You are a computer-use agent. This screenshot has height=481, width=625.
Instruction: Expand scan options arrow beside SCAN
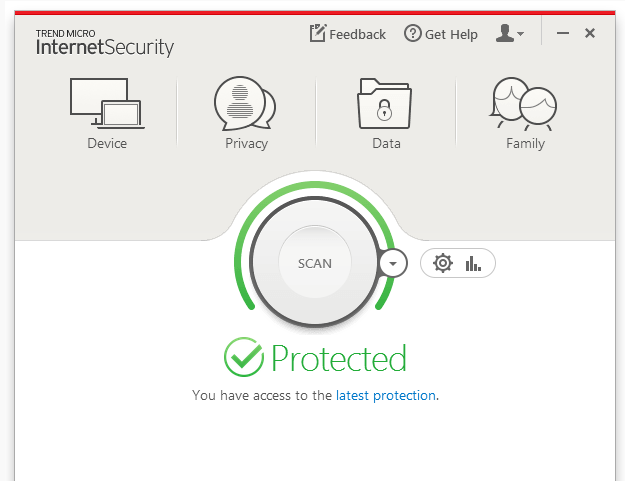coord(393,263)
